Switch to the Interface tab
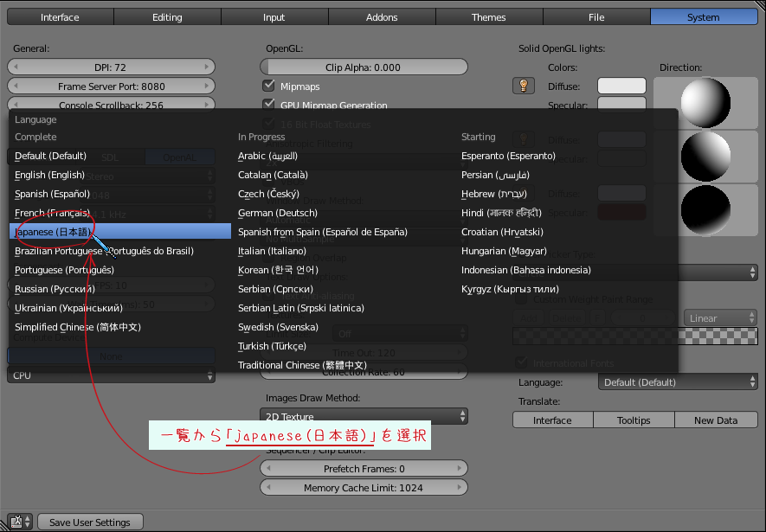766x532 pixels. click(60, 17)
